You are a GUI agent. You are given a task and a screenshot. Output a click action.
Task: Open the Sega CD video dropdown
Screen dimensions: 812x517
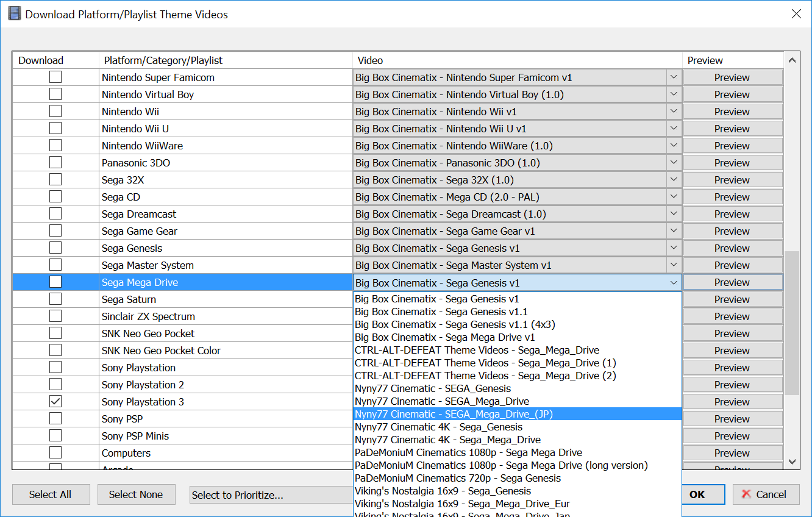pos(674,197)
